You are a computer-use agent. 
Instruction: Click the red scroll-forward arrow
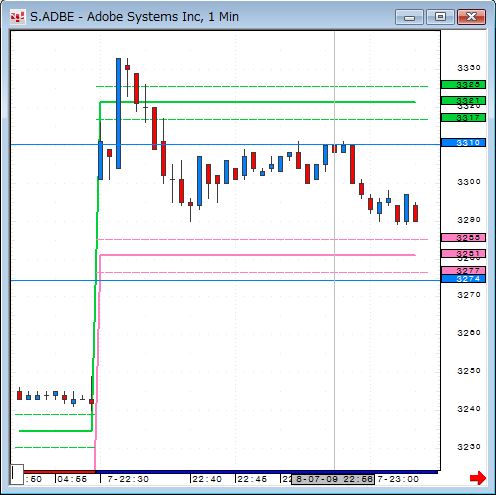[478, 478]
